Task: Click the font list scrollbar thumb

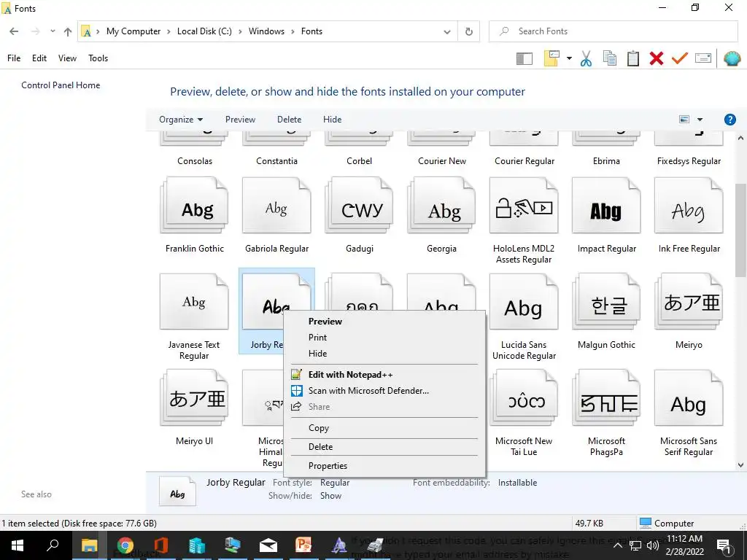Action: coord(740,230)
